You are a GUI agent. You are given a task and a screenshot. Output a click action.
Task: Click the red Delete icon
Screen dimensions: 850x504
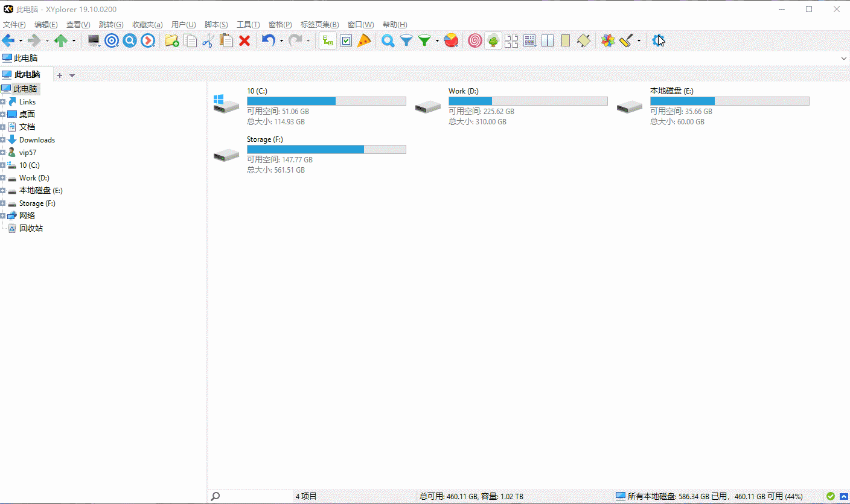244,40
